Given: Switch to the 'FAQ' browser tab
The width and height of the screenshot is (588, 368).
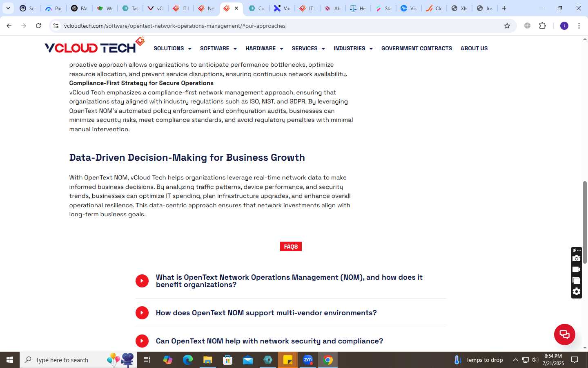Looking at the screenshot, I should tap(79, 8).
